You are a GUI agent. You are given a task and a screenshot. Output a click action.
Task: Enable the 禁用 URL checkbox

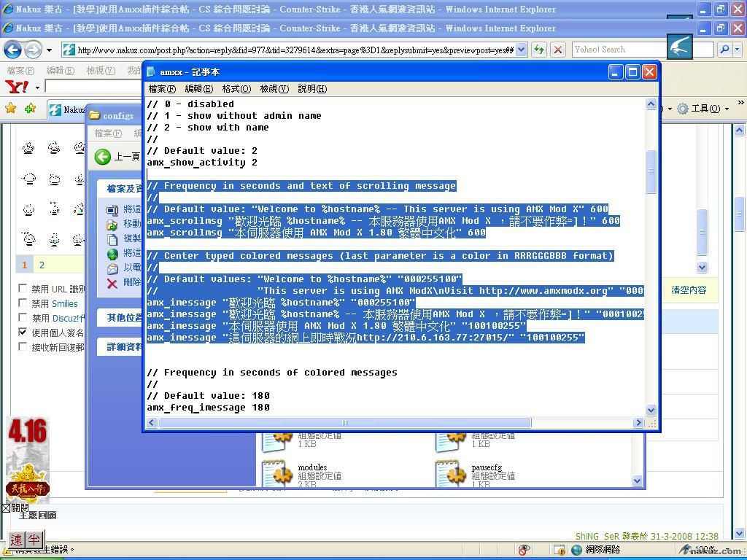[23, 289]
